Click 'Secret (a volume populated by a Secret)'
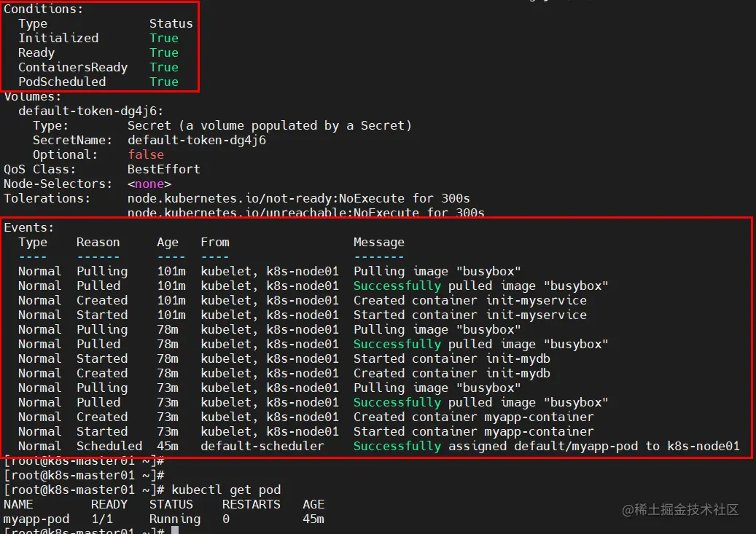Image resolution: width=756 pixels, height=534 pixels. pyautogui.click(x=270, y=126)
